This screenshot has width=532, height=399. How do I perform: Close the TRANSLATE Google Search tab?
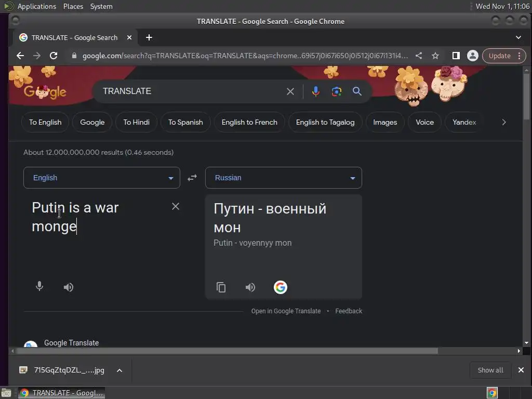(x=129, y=37)
